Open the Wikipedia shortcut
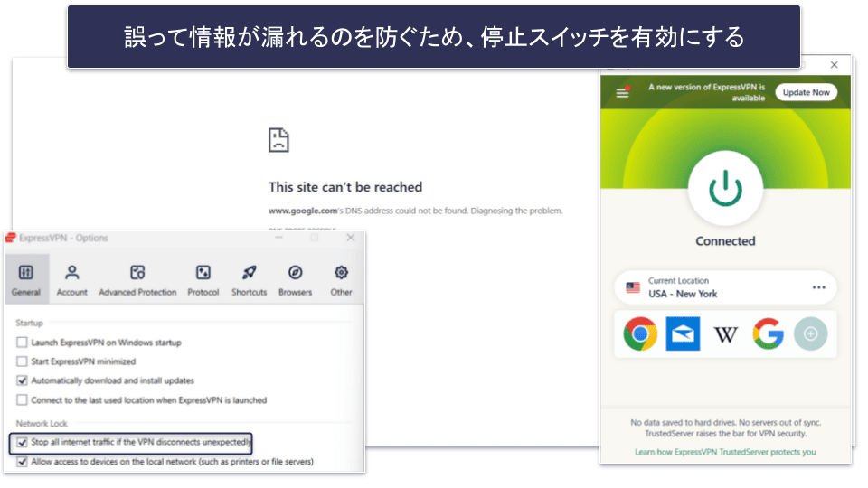Screen dimensions: 868x488 (x=726, y=334)
